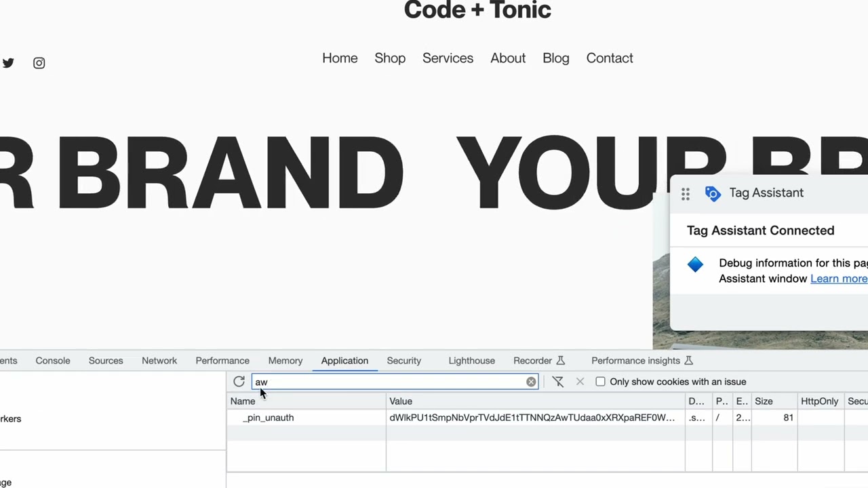Switch to the Sources tab
Image resolution: width=868 pixels, height=488 pixels.
click(106, 361)
